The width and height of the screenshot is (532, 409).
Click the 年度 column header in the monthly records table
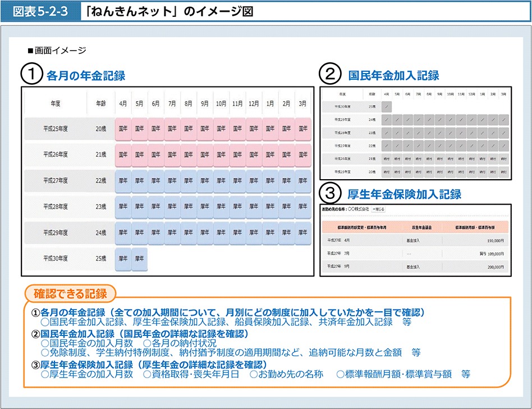click(x=56, y=103)
